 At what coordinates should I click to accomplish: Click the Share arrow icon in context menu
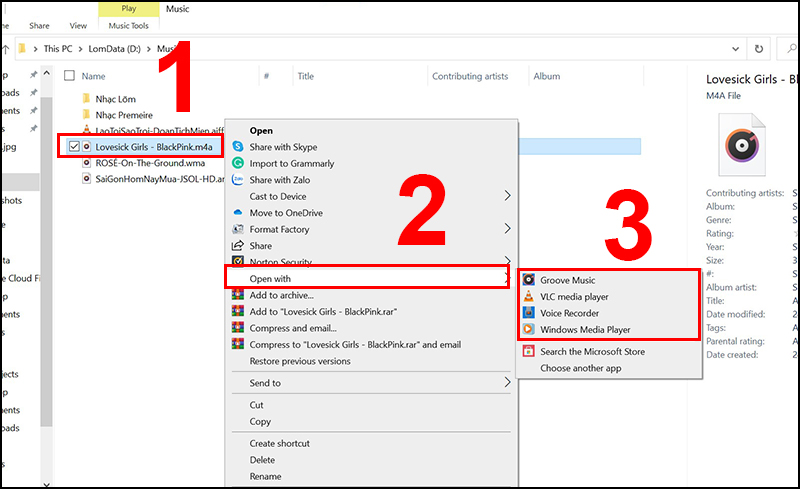click(238, 246)
